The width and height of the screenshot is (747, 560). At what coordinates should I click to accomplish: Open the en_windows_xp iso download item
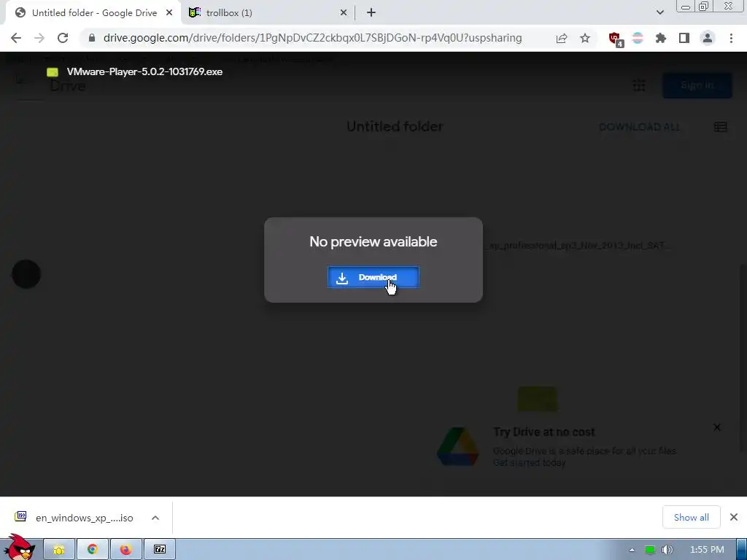tap(75, 518)
